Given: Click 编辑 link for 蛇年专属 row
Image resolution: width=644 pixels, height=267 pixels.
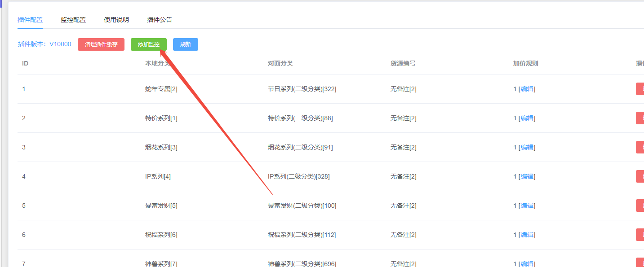Looking at the screenshot, I should click(527, 89).
